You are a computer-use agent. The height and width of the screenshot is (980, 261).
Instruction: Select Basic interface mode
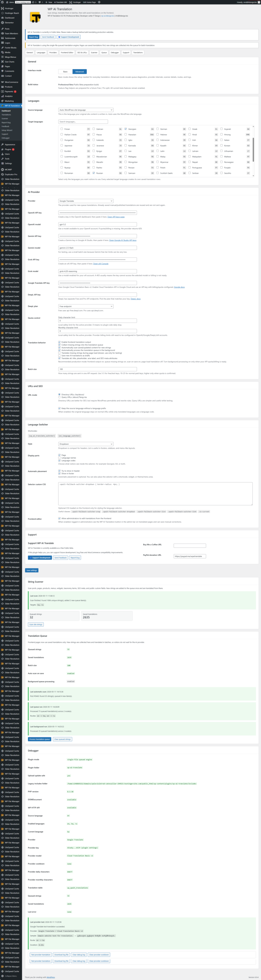[65, 72]
